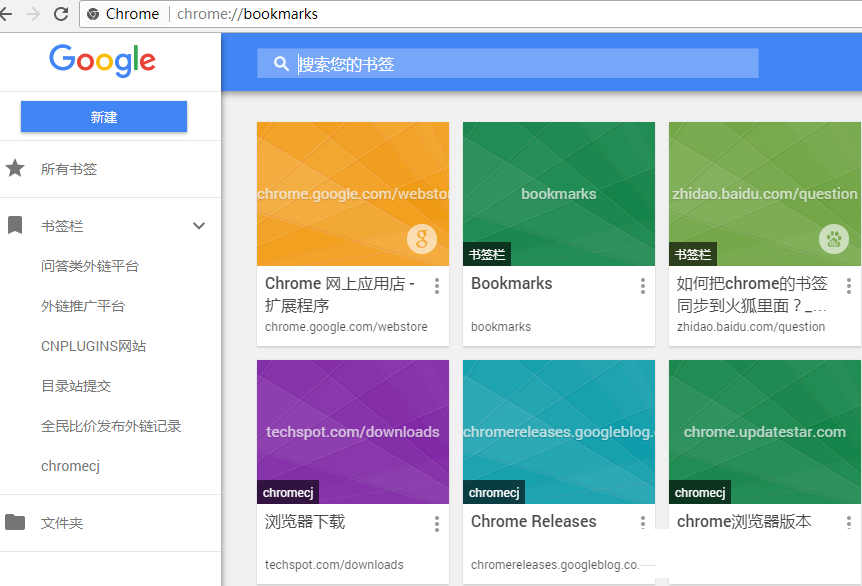Click the Chrome icon in the address bar
The height and width of the screenshot is (586, 862).
(93, 14)
